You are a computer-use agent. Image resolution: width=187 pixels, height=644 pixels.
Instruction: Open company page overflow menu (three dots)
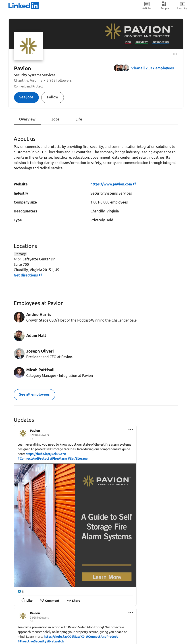[x=175, y=54]
